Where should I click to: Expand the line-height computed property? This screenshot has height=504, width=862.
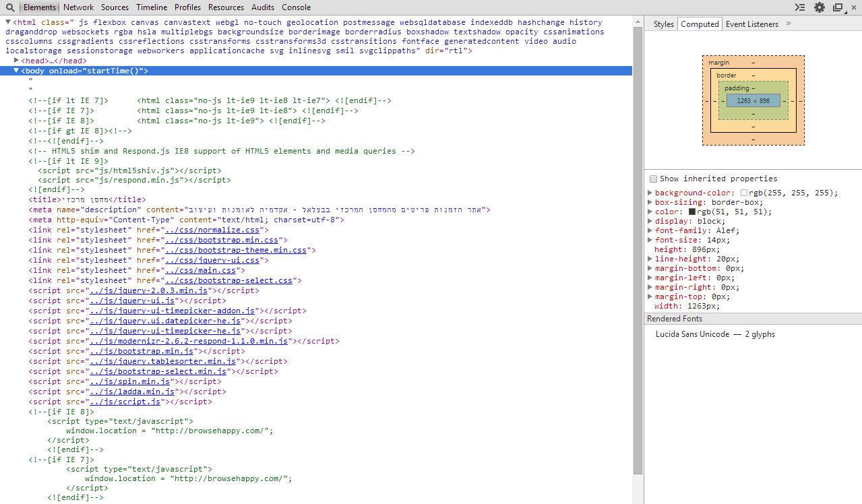click(x=650, y=259)
